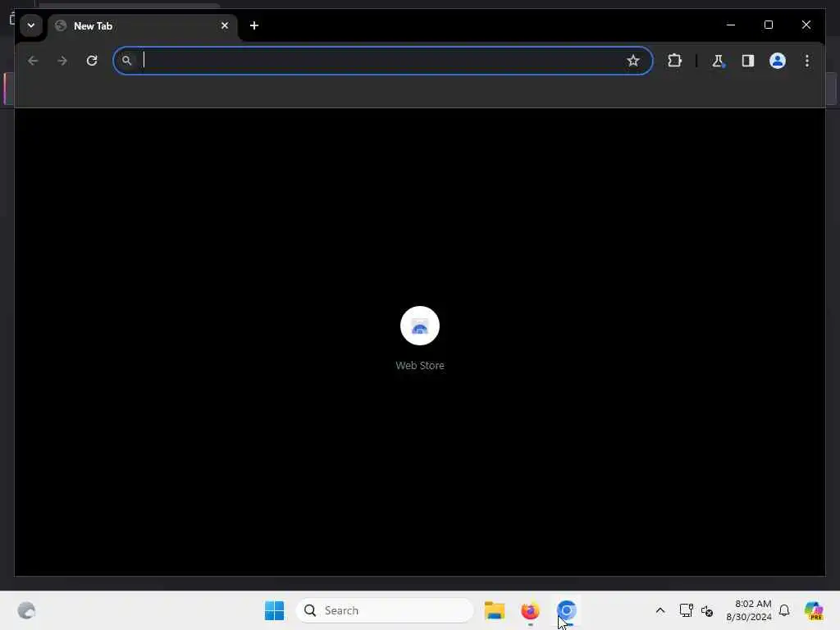
Task: Open the profile avatar menu
Action: click(x=778, y=61)
